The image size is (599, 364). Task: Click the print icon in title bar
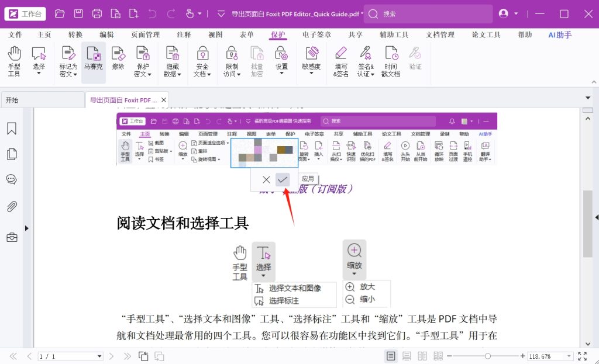pyautogui.click(x=97, y=13)
